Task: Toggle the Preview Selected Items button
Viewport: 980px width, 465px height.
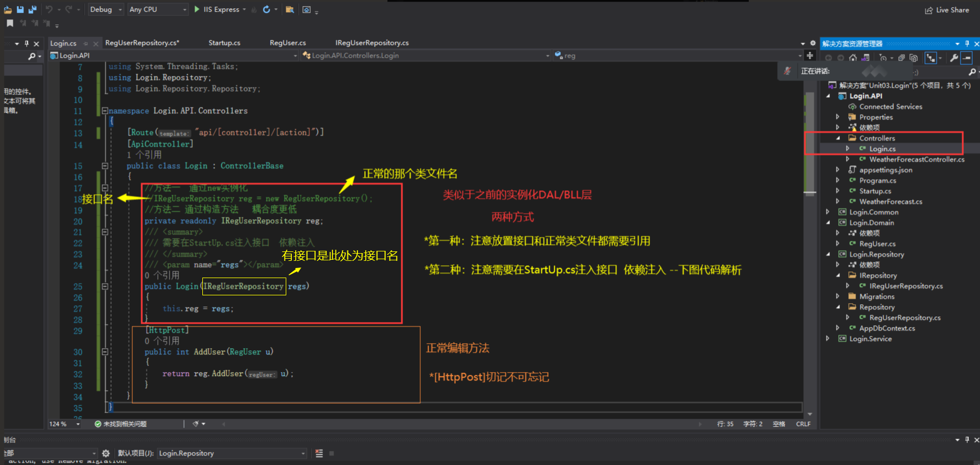Action: coord(967,58)
